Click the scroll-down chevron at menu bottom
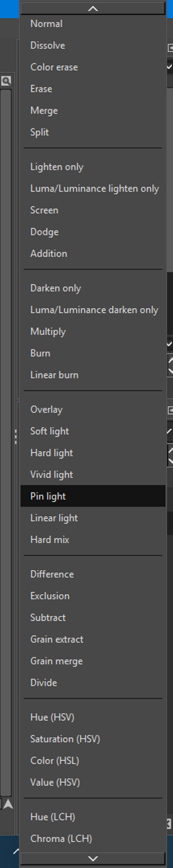The width and height of the screenshot is (173, 868). pos(93,859)
